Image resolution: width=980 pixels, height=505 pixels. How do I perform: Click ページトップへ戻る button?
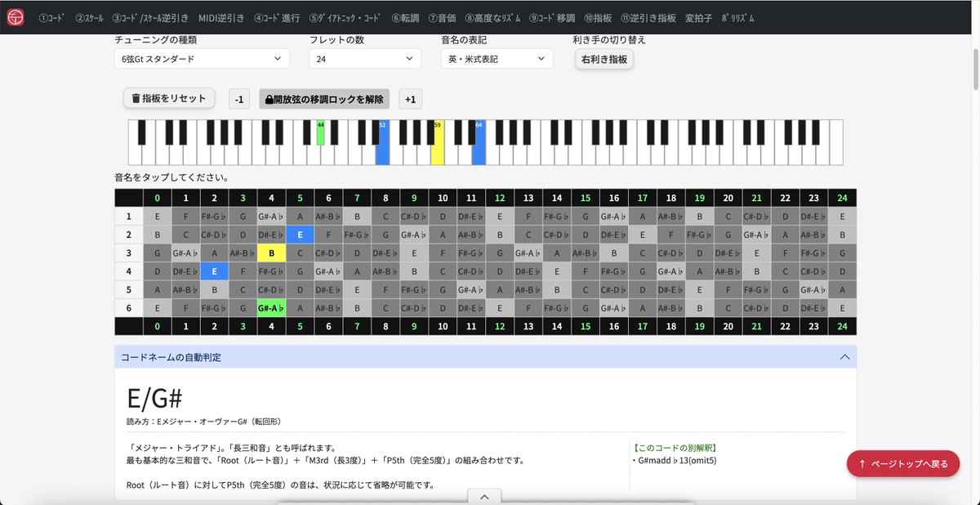[x=903, y=463]
